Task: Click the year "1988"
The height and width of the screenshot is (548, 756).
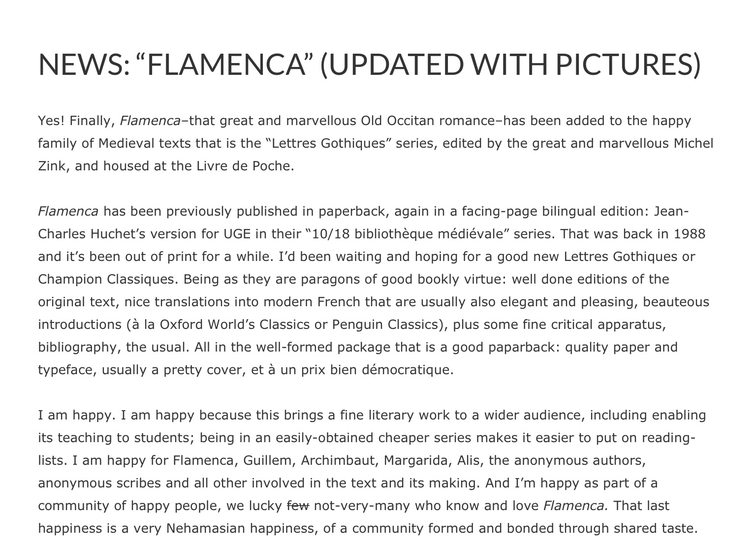Action: pos(690,234)
